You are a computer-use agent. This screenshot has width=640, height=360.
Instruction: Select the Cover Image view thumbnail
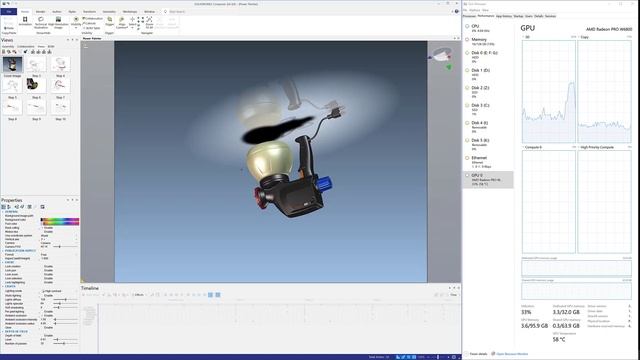click(x=12, y=65)
